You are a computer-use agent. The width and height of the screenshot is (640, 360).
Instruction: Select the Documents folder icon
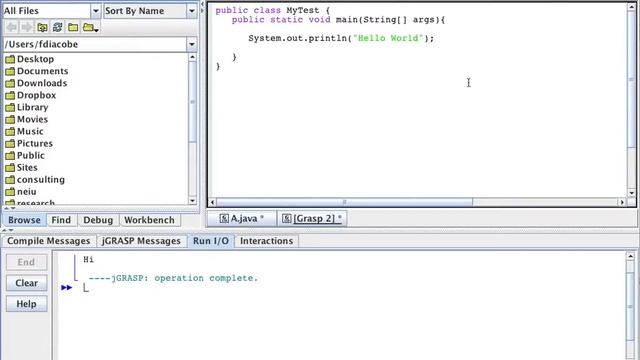[10, 71]
